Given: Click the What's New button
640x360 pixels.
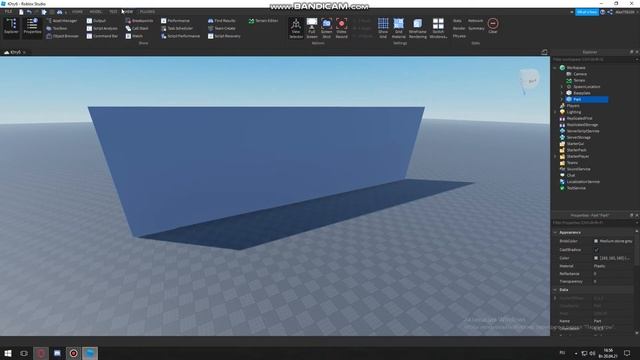Looking at the screenshot, I should [587, 12].
